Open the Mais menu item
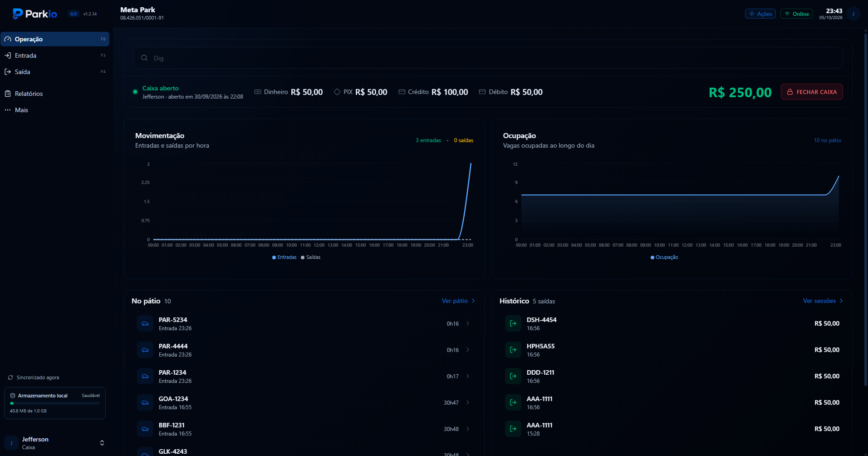The height and width of the screenshot is (456, 868). [55, 110]
